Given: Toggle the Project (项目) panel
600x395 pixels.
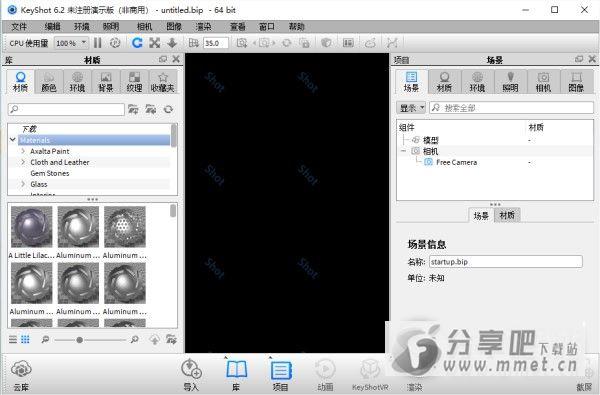Looking at the screenshot, I should tap(280, 375).
